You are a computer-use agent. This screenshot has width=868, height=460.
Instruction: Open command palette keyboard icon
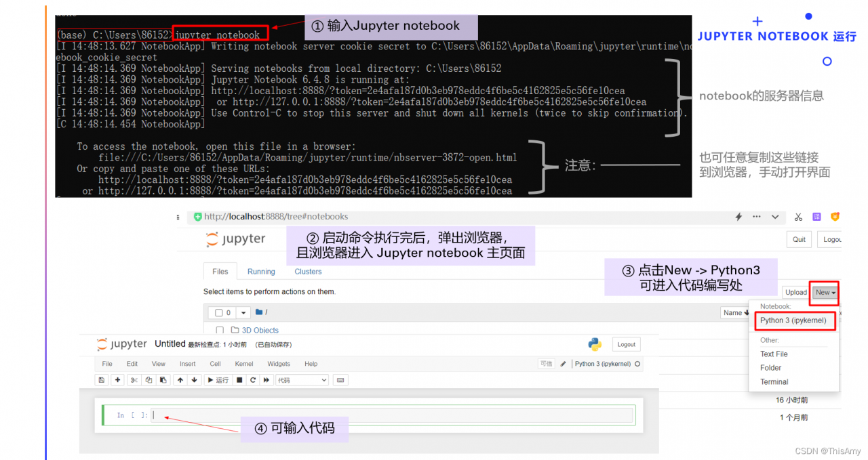click(x=340, y=380)
